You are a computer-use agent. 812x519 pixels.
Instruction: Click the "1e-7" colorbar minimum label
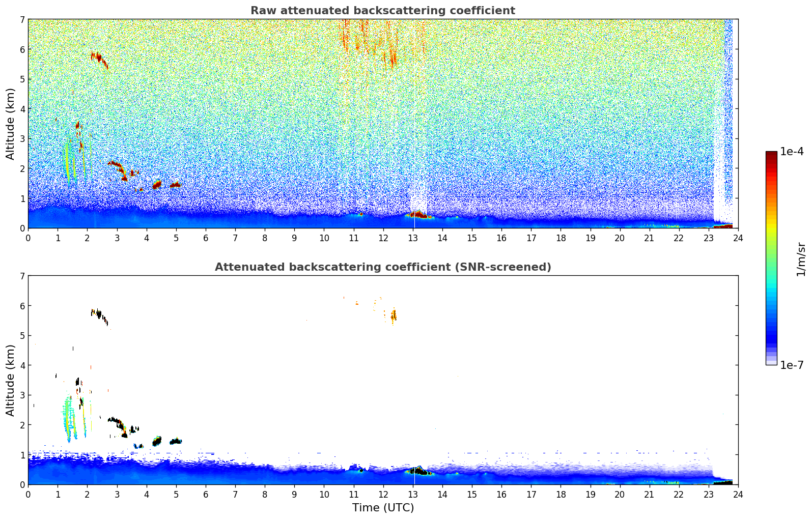point(792,365)
